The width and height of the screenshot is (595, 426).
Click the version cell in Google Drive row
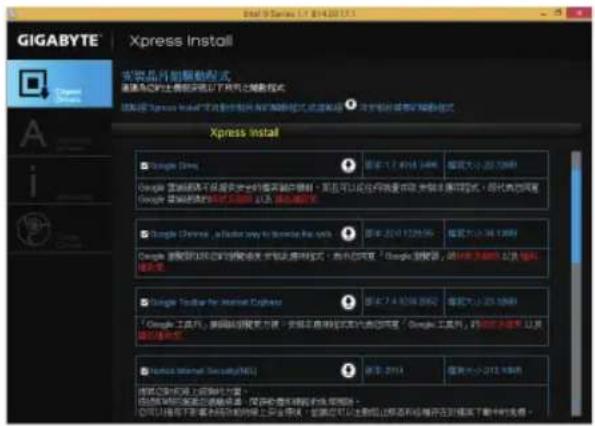point(403,165)
